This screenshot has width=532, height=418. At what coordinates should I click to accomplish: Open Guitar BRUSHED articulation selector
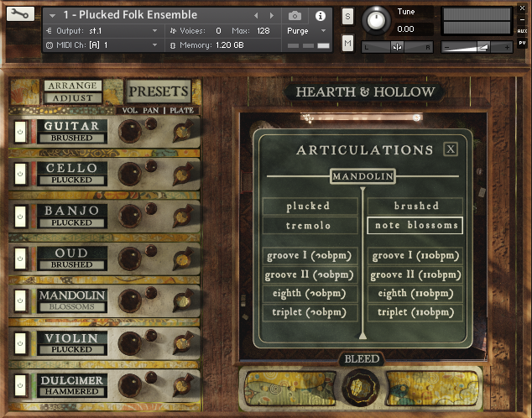click(71, 138)
